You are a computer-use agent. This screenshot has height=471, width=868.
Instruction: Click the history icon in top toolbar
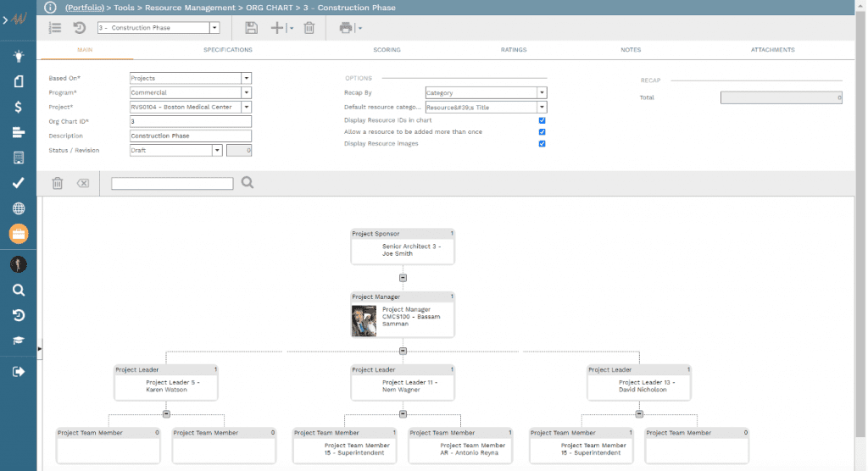[79, 28]
